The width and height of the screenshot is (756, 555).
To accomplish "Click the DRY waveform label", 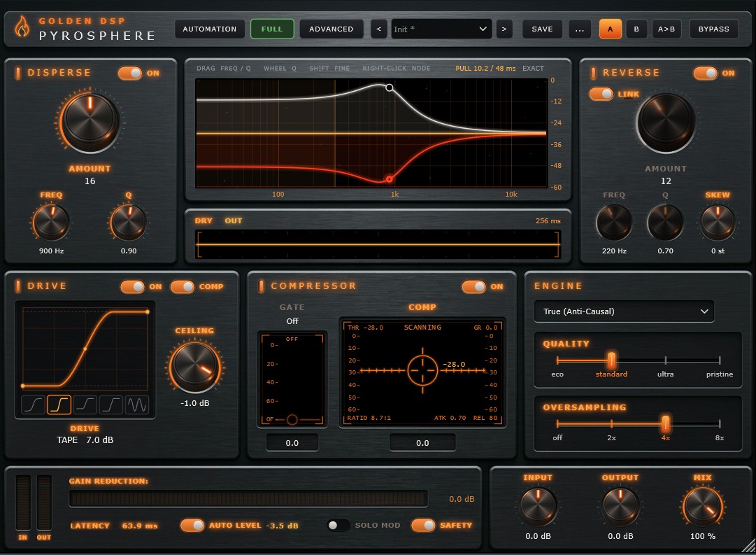I will pos(204,220).
